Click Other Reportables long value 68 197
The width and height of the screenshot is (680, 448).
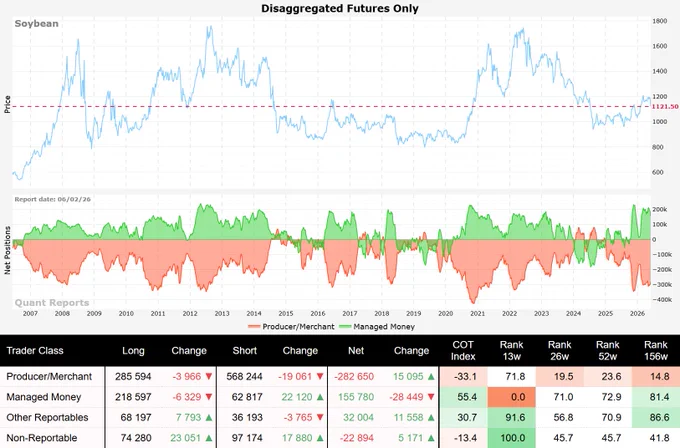pyautogui.click(x=136, y=417)
